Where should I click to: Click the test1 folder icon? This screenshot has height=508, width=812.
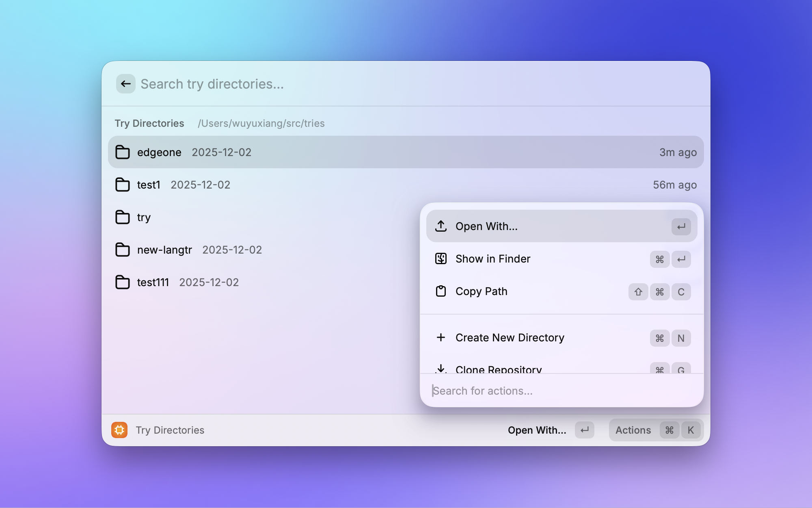122,185
